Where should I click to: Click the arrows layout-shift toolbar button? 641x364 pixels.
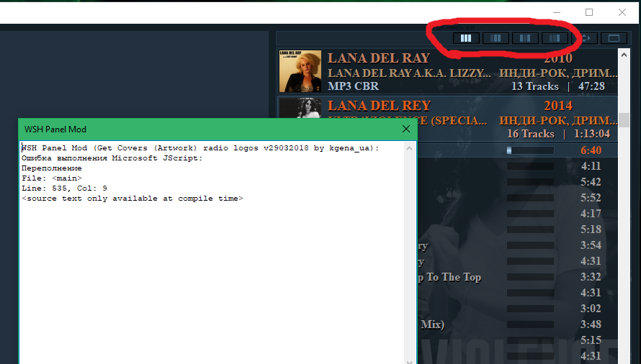[x=586, y=38]
